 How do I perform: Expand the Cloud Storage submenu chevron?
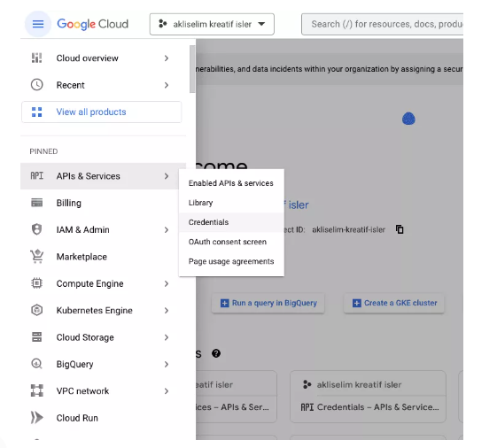pos(167,337)
